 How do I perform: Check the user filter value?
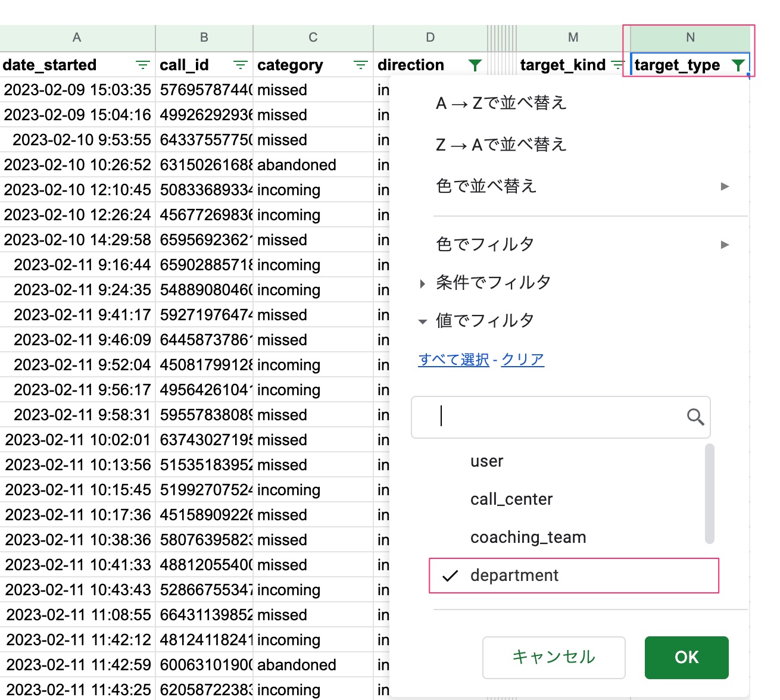click(486, 461)
